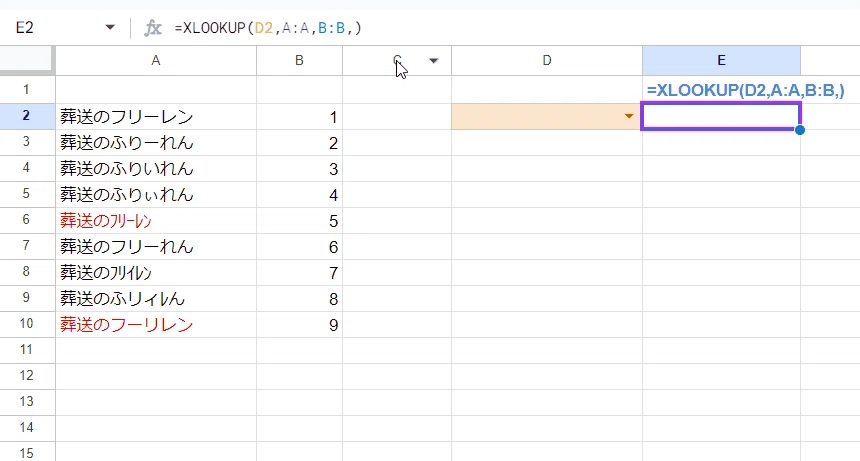Select red text cell in row 6
The height and width of the screenshot is (461, 860).
pos(156,221)
